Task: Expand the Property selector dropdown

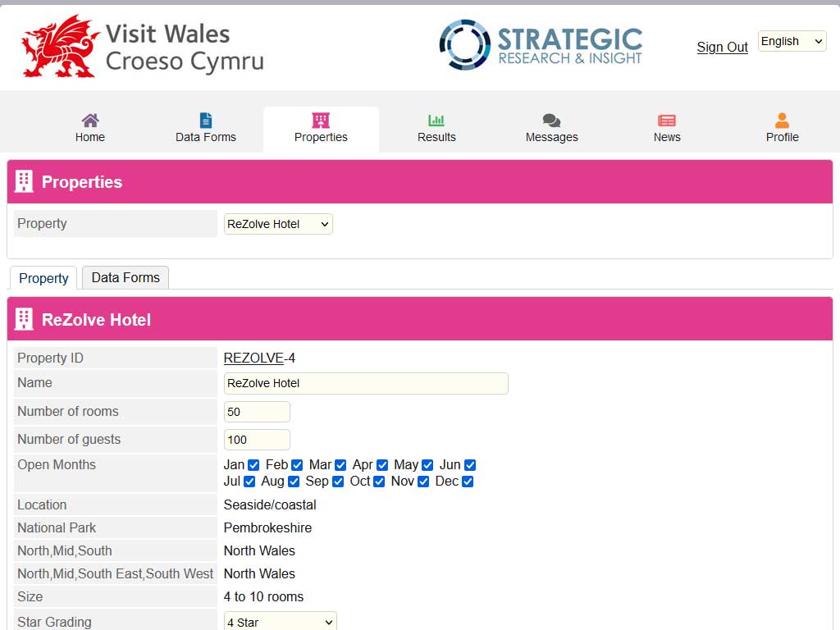Action: [278, 224]
